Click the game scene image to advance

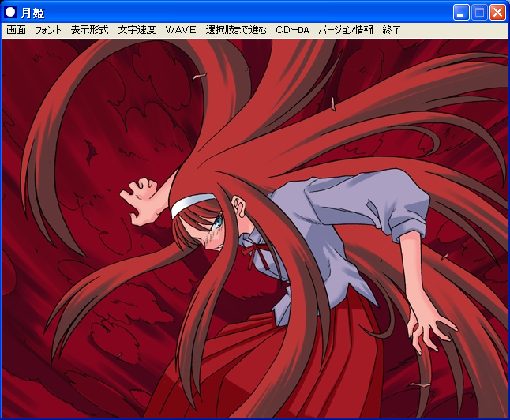pos(255,227)
